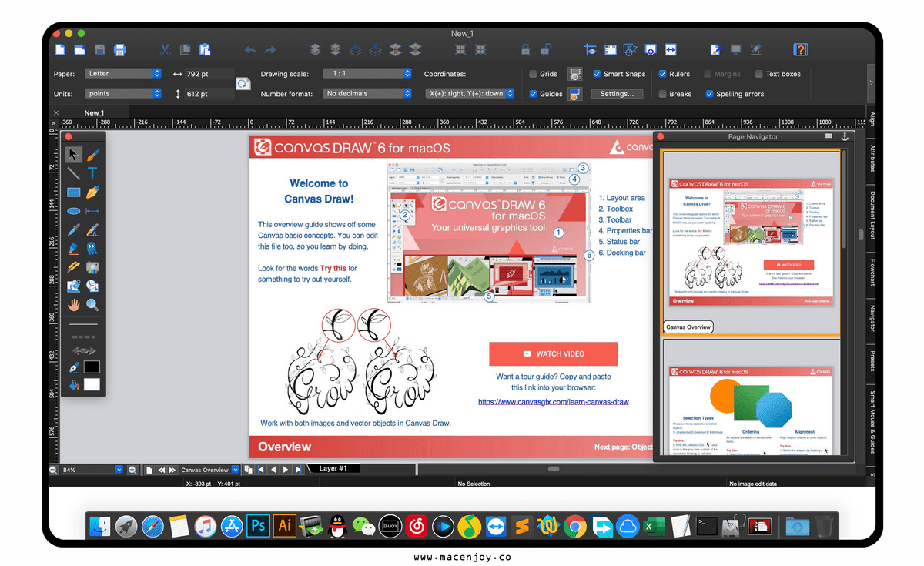The height and width of the screenshot is (566, 924).
Task: Zoom in with the plus magnifier button
Action: (132, 470)
